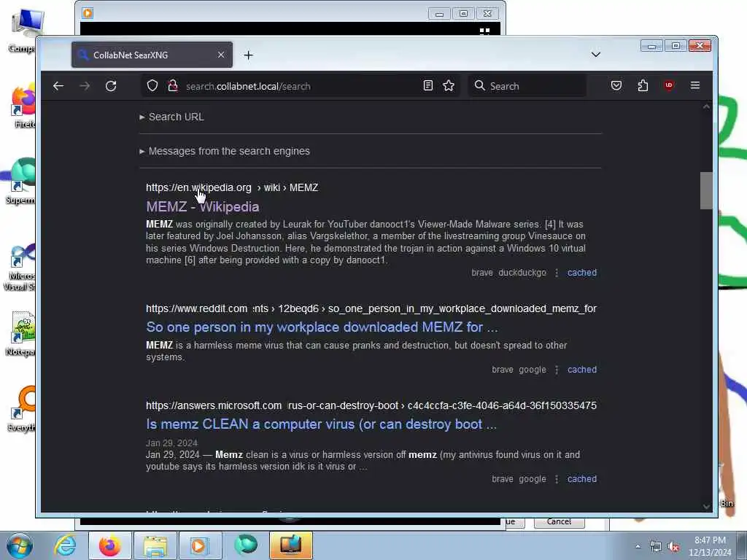This screenshot has height=560, width=747.
Task: Click the reddit.com result URL
Action: [371, 308]
